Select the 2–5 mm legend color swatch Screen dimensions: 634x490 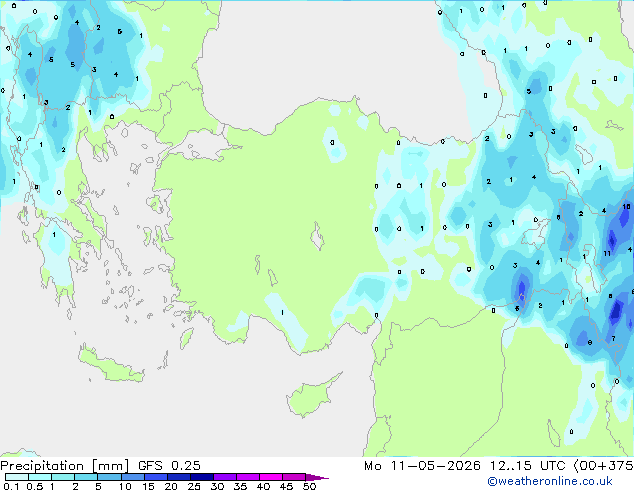pos(86,477)
